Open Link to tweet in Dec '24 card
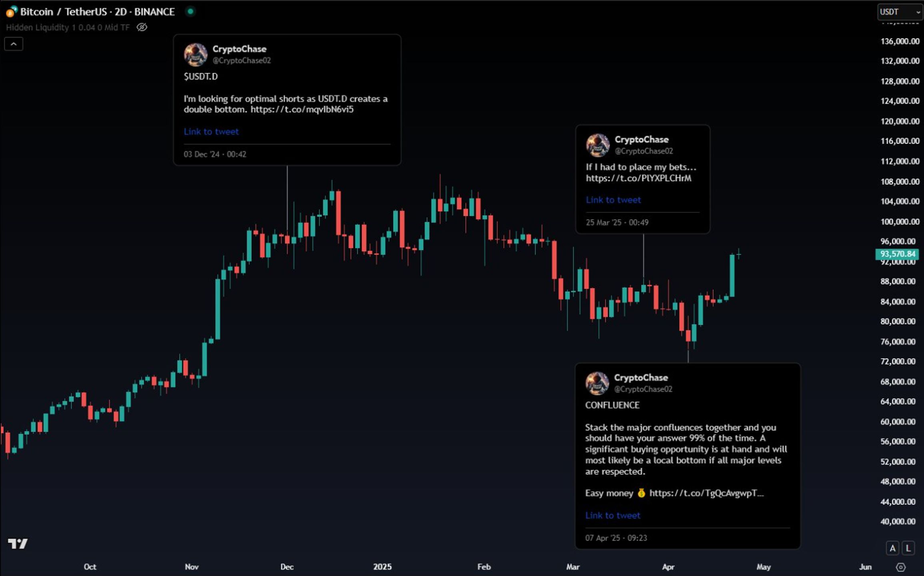Image resolution: width=924 pixels, height=576 pixels. pyautogui.click(x=211, y=132)
